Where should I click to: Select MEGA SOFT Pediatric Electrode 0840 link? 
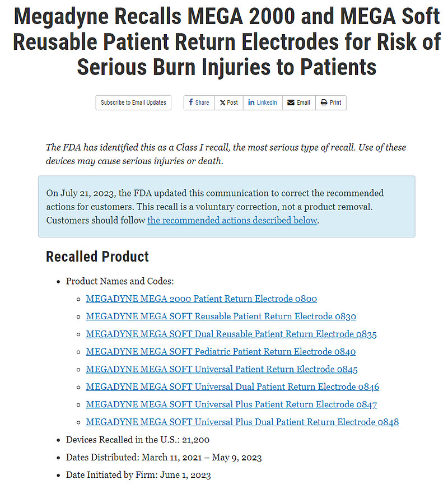[x=221, y=352]
